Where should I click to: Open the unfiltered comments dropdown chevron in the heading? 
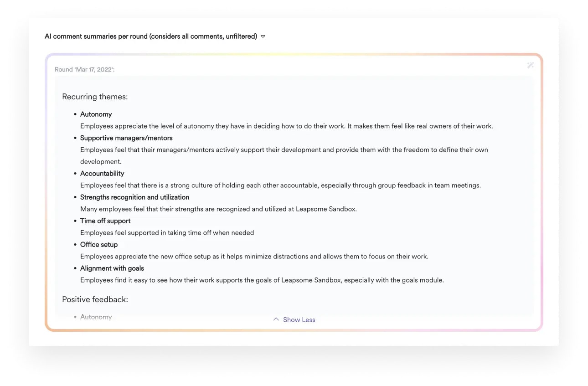263,36
